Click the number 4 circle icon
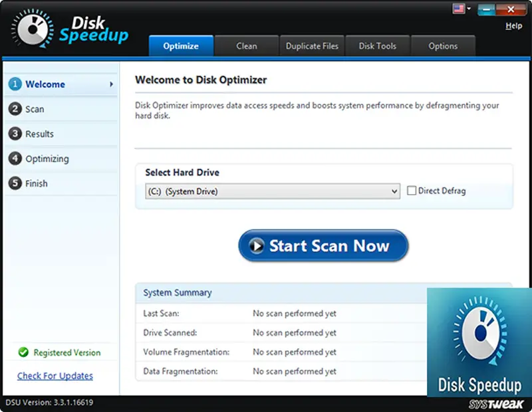 [x=15, y=158]
